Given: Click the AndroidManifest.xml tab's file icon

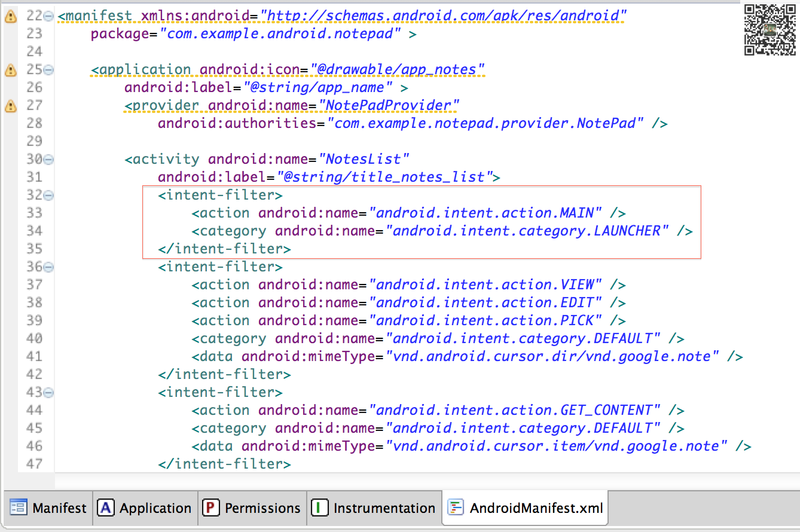Looking at the screenshot, I should point(456,508).
